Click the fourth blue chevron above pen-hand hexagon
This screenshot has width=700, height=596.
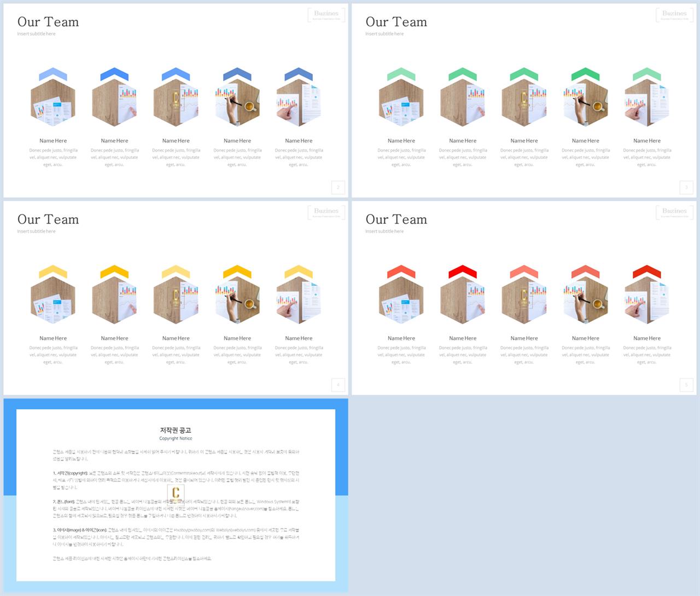click(237, 74)
